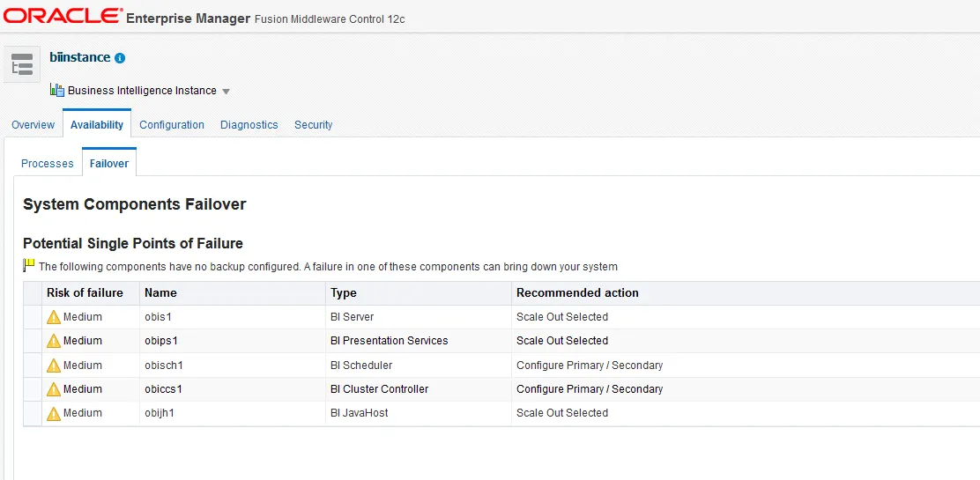Click the Oracle logo in header
Image resolution: width=980 pixels, height=480 pixels.
coord(63,16)
